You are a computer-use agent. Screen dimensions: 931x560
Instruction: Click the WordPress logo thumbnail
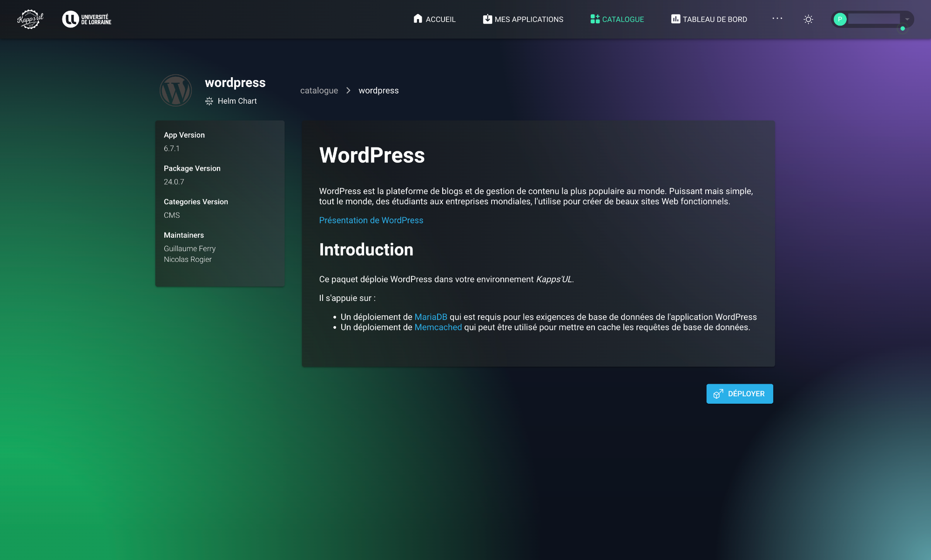[x=176, y=91]
